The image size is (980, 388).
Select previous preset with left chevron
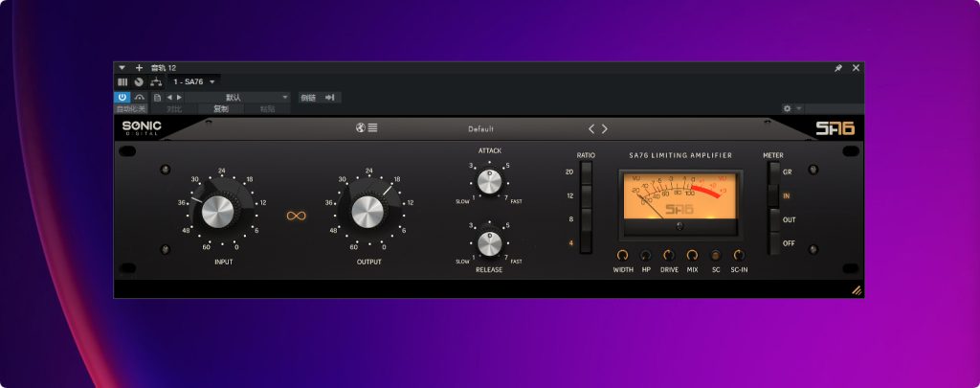591,129
